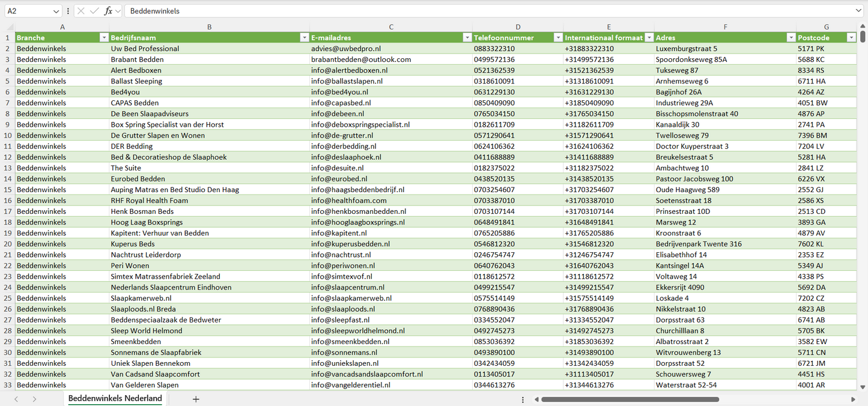
Task: Click the right arrow of the horizontal scrollbar
Action: pos(853,399)
